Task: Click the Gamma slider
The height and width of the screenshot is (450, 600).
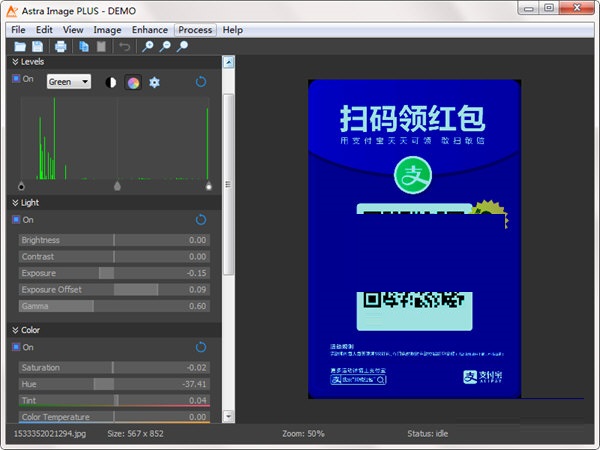Action: 114,306
